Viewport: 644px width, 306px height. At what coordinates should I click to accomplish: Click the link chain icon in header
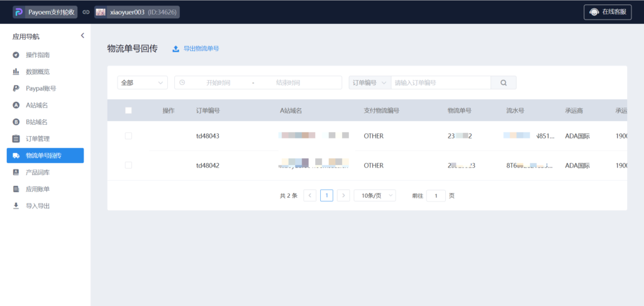click(86, 12)
